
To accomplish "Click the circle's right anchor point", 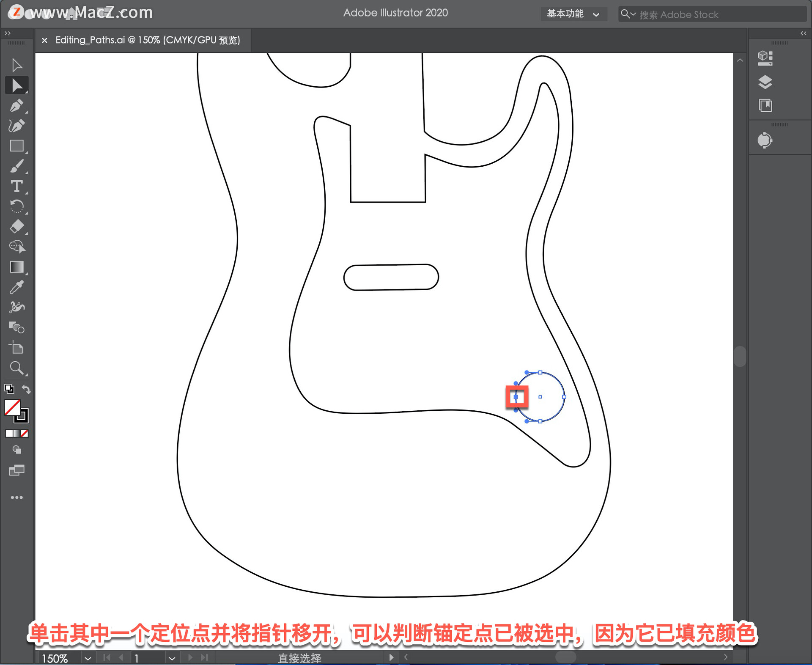I will tap(564, 397).
